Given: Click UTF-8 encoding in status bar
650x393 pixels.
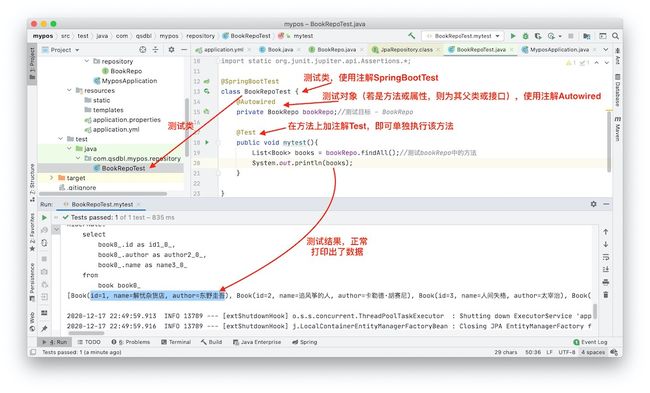Looking at the screenshot, I should point(566,352).
